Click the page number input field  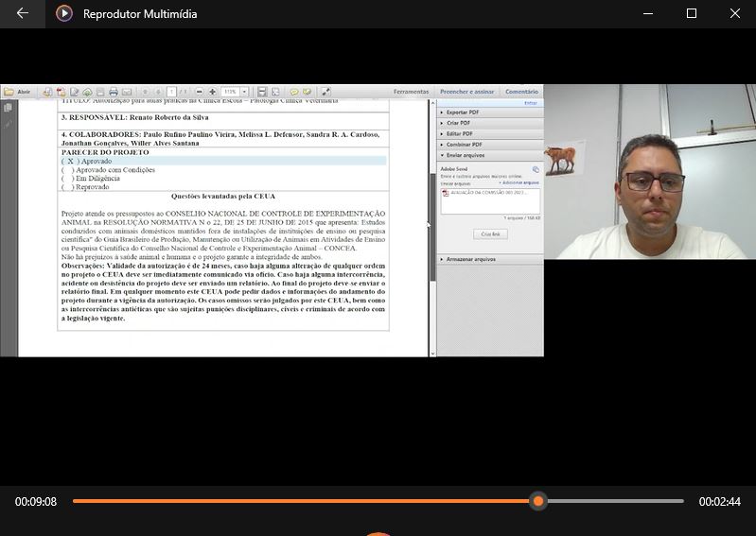coord(171,92)
